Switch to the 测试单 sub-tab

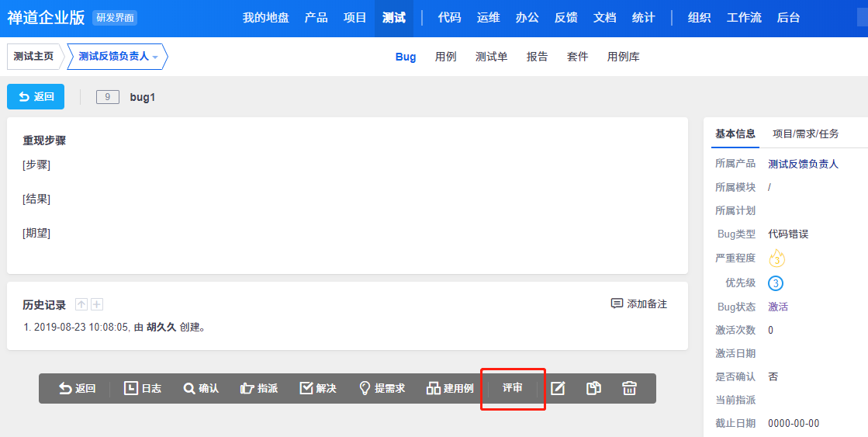click(x=492, y=57)
